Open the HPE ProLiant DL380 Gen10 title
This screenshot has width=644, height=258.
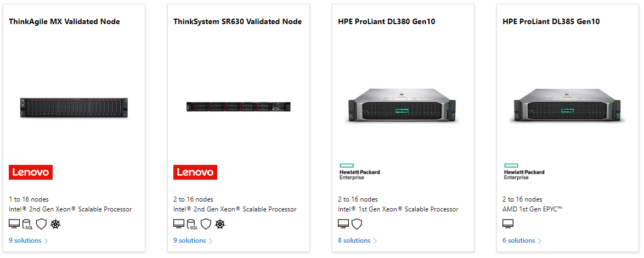tap(387, 22)
